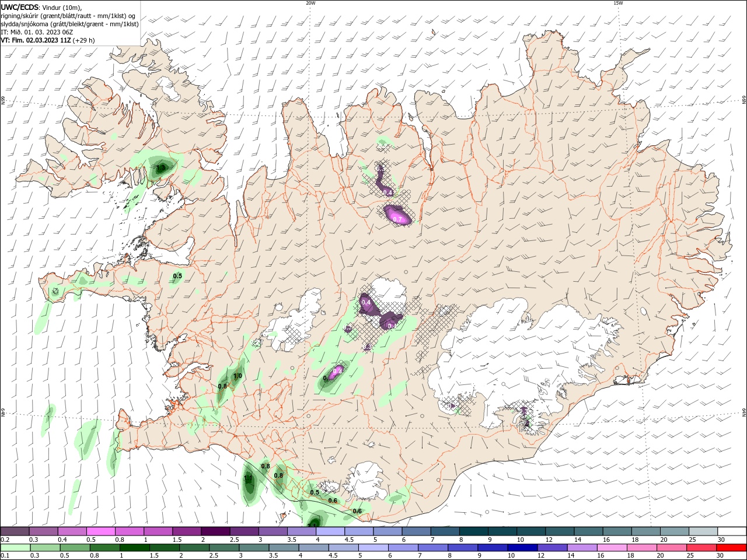747x560 pixels.
Task: Select the 0.5 green swatch in lower rain legend
Action: point(75,548)
